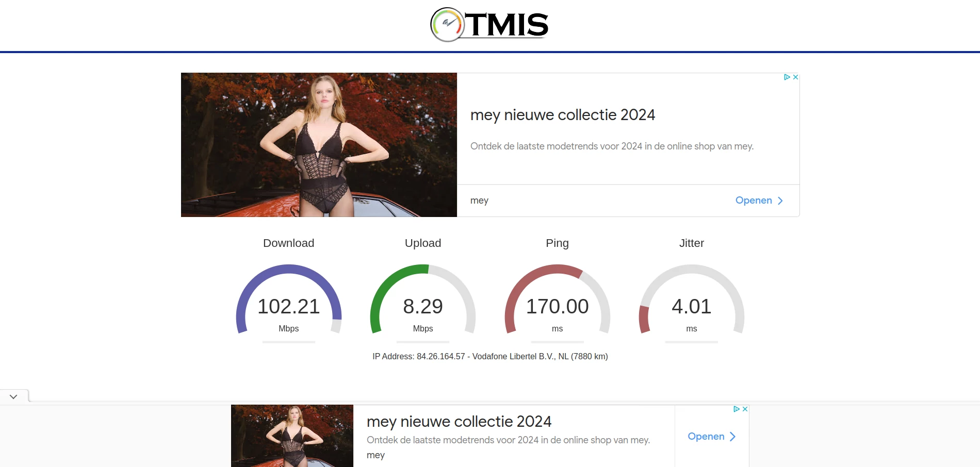Select the 'Ping' label
980x467 pixels.
click(x=558, y=243)
